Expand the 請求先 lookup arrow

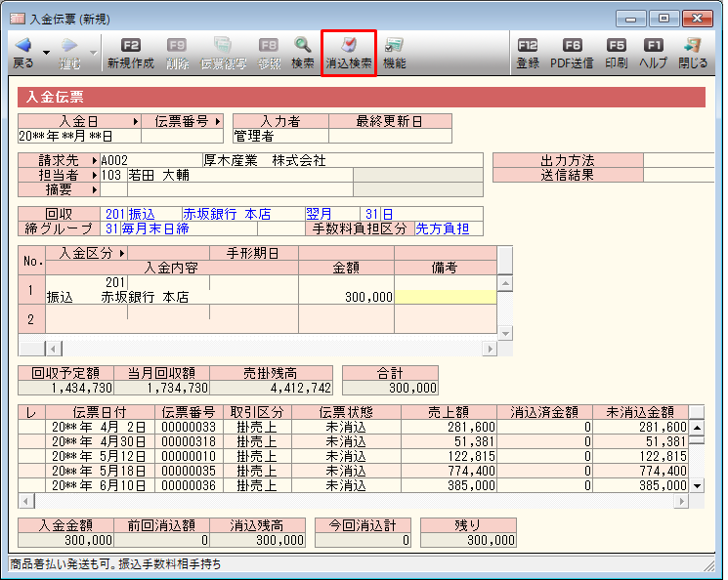95,160
